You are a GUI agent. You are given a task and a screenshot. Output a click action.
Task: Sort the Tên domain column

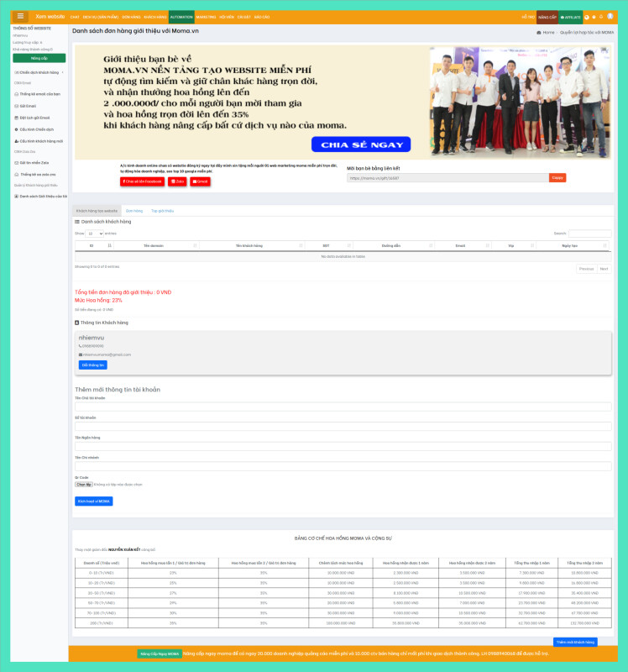(x=156, y=245)
